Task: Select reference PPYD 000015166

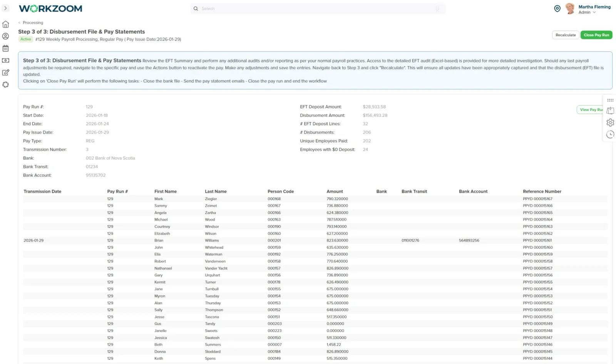Action: coord(537,206)
